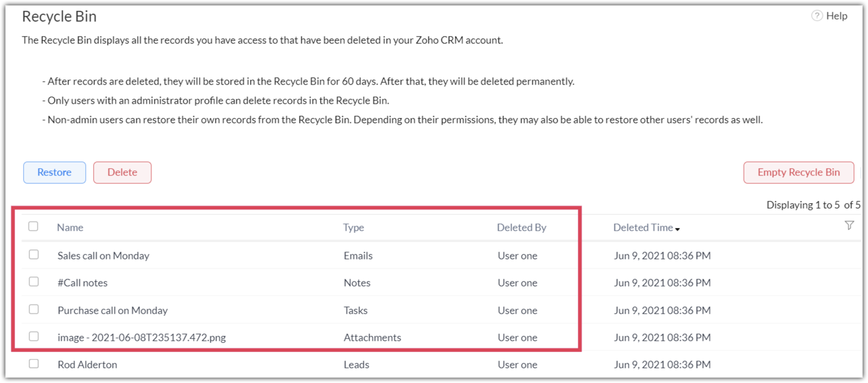868x383 pixels.
Task: Click the image - 2021-06-08T235137.472.png entry
Action: point(141,337)
